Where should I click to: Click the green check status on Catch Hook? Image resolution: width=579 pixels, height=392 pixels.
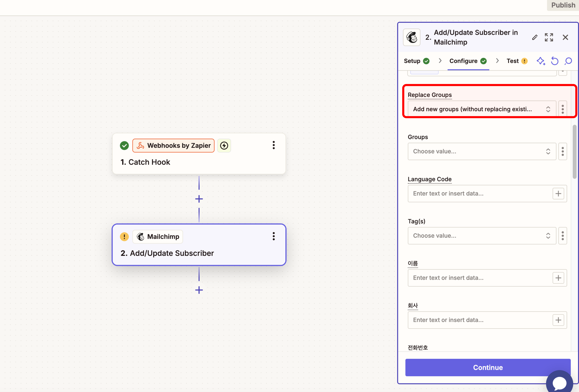[x=124, y=145]
